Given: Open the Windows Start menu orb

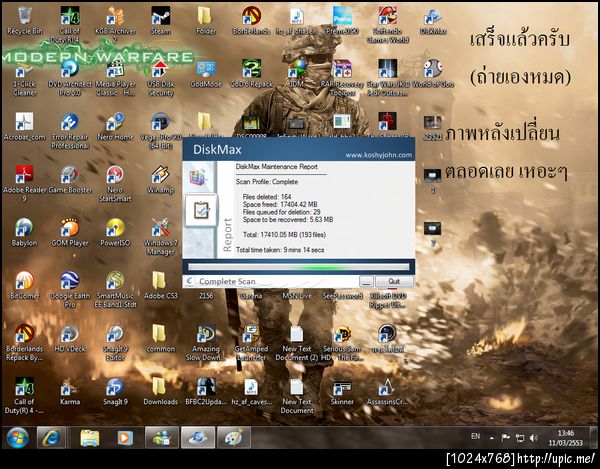Looking at the screenshot, I should click(17, 438).
